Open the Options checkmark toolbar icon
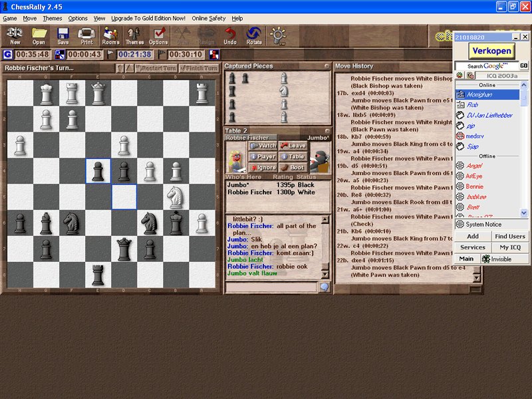 coord(158,35)
